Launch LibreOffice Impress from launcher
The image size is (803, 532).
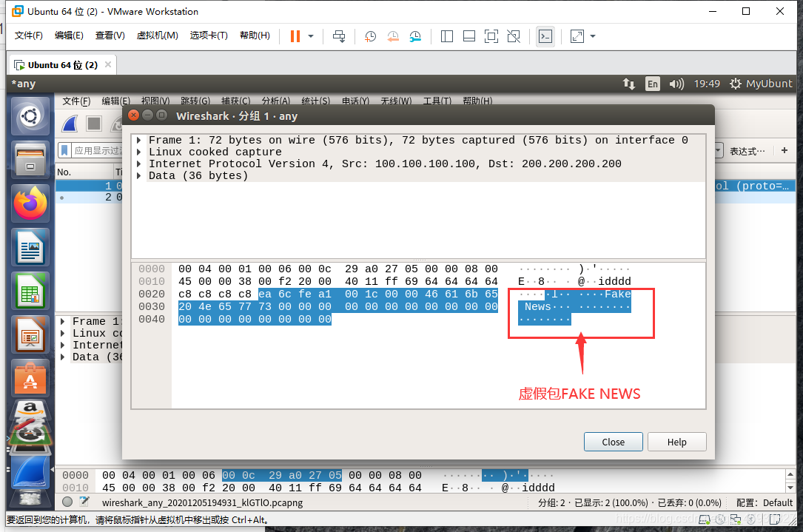click(30, 334)
